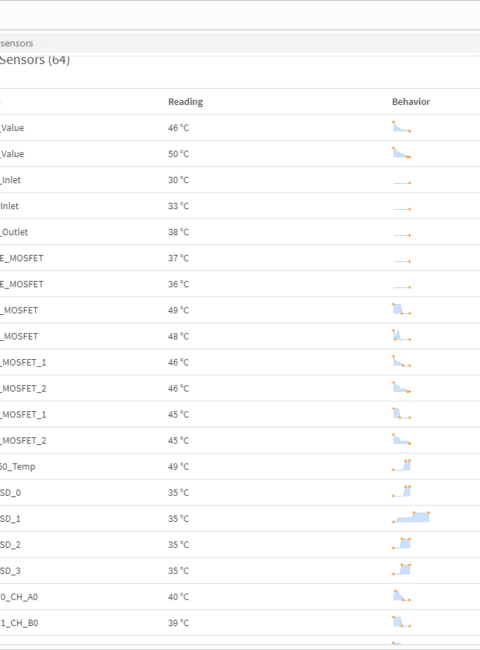The width and height of the screenshot is (480, 650).
Task: Open the spiky sparkline beside the 48 °C reading
Action: (402, 335)
